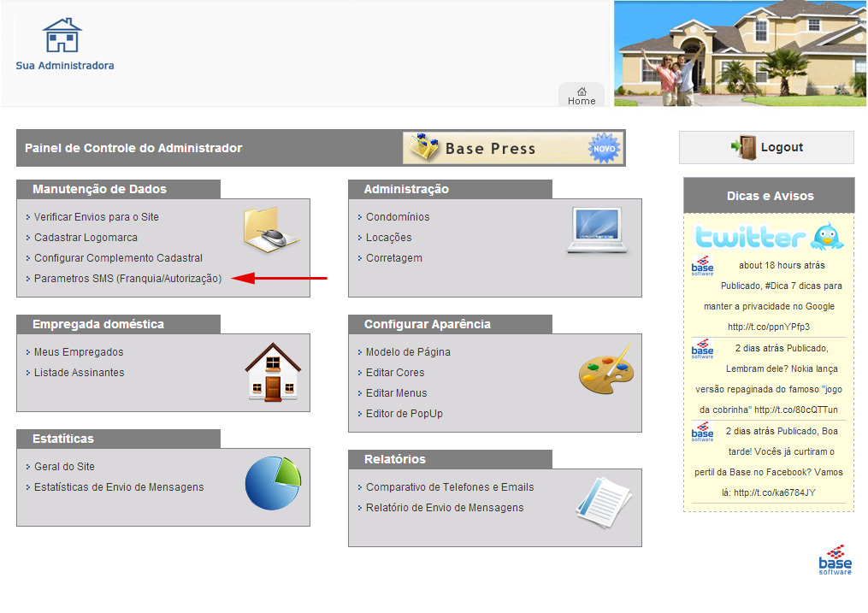The height and width of the screenshot is (613, 868).
Task: Open Estatísticas de Envio de Mensagens
Action: (x=119, y=487)
